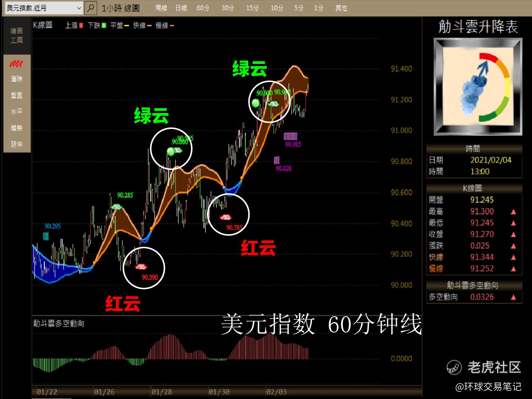Click the 01/28 date axis marker
The image size is (532, 399).
click(161, 392)
